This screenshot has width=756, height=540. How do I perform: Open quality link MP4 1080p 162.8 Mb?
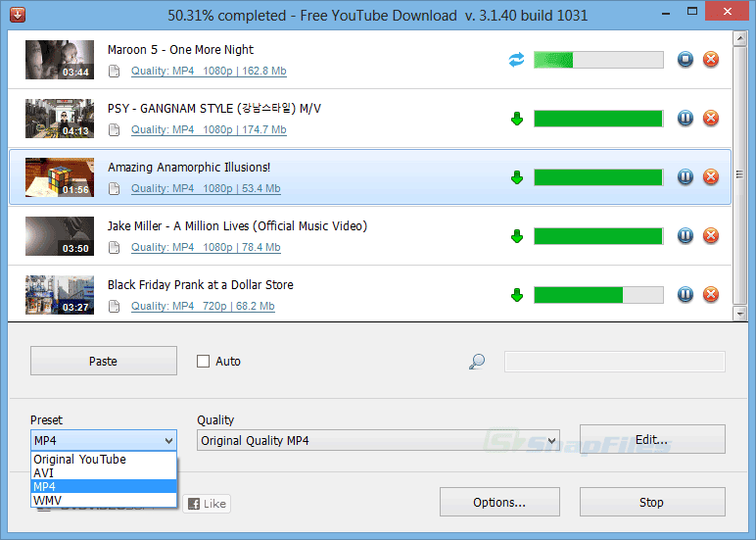pyautogui.click(x=209, y=71)
